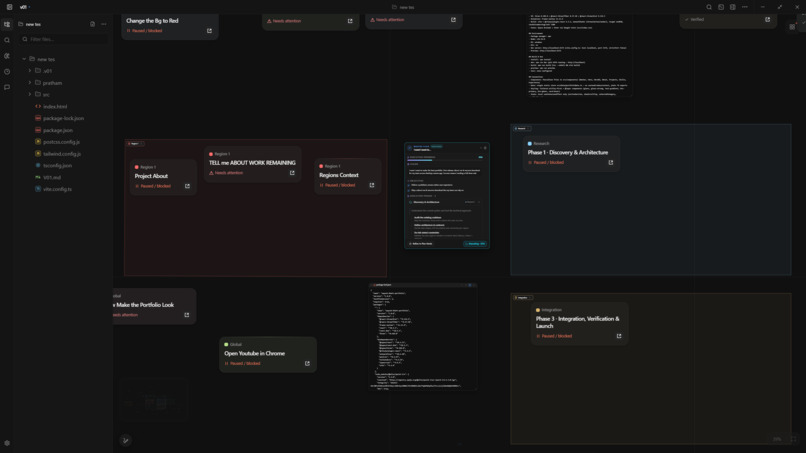Open Change the Bg to Red card external icon

(x=209, y=31)
